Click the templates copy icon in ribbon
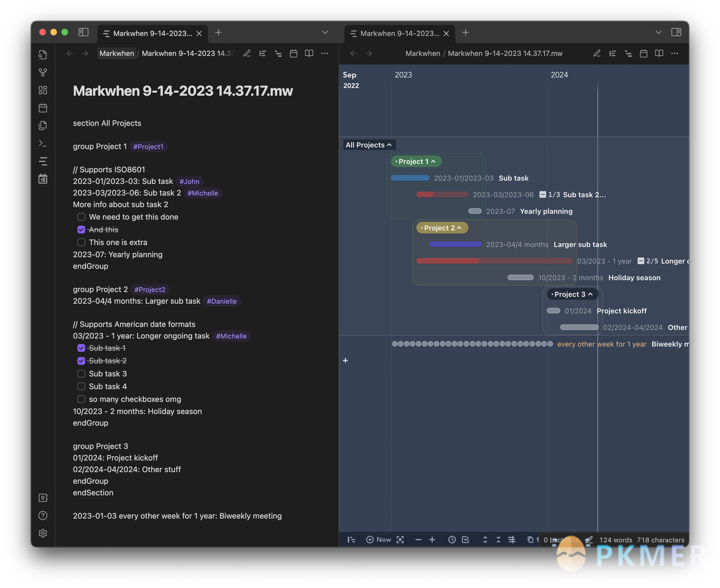 [43, 126]
